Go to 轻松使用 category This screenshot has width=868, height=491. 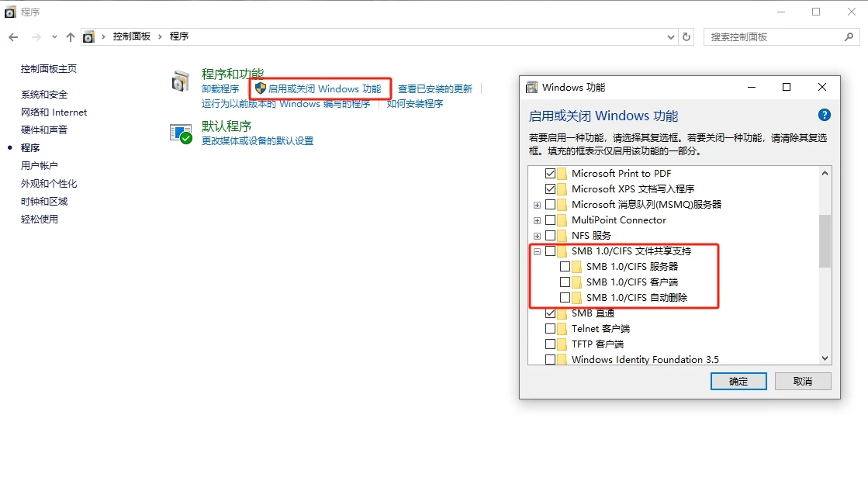(40, 220)
